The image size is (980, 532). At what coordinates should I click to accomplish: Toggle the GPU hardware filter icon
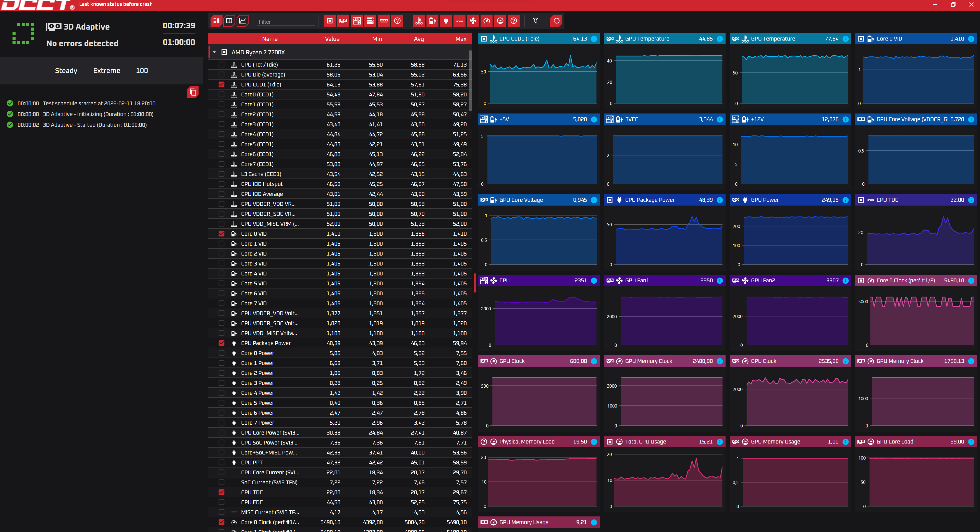coord(343,21)
